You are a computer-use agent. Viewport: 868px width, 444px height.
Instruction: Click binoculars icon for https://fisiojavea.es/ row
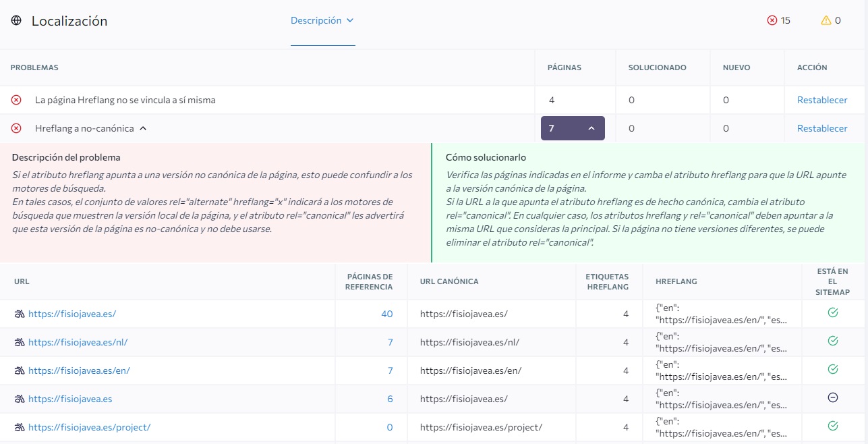click(x=20, y=314)
